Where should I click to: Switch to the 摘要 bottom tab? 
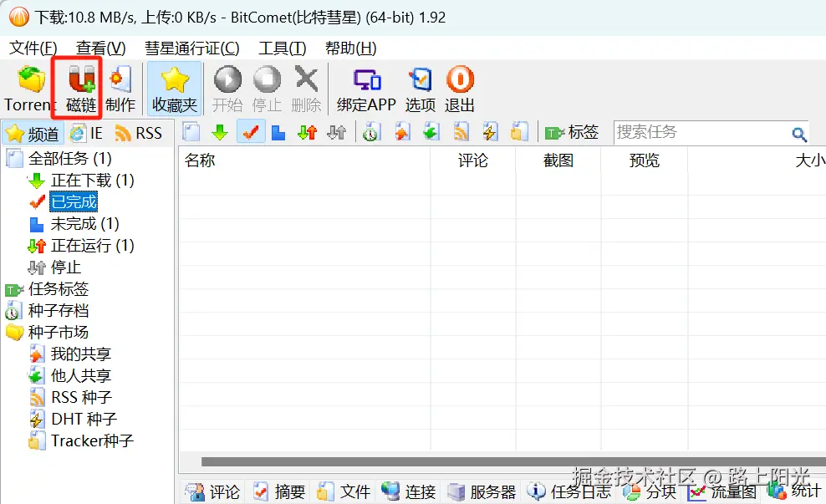pos(279,492)
